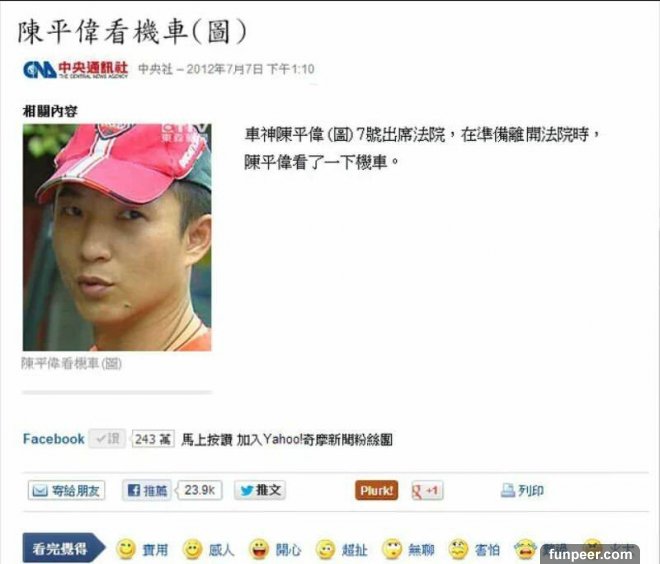Click the Facebook 推薦 recommend button
Screen dimensions: 660x564
pos(147,490)
